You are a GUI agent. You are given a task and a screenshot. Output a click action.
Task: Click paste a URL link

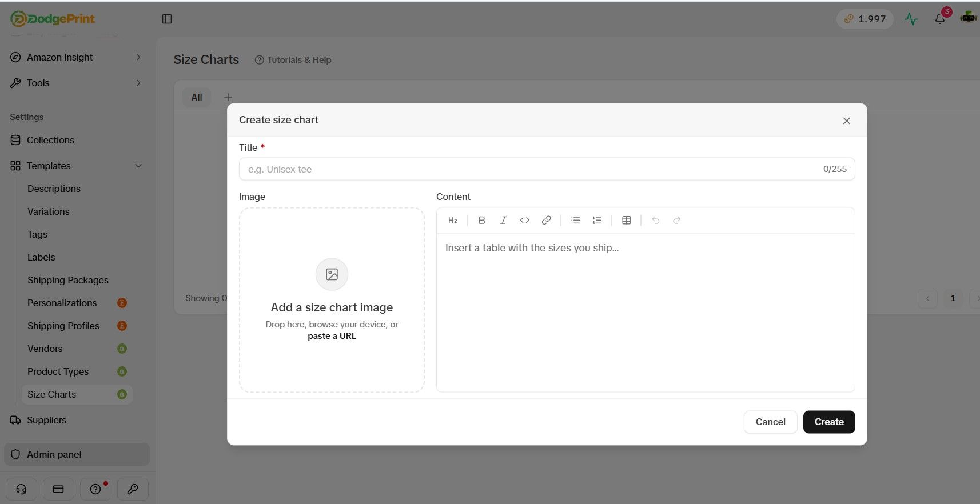[x=332, y=336]
